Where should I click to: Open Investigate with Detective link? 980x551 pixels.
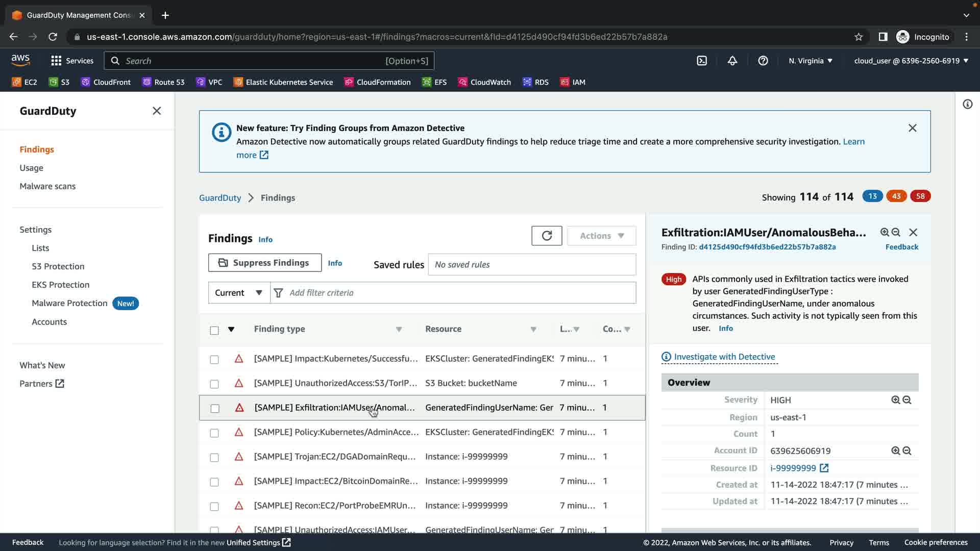[x=724, y=357]
